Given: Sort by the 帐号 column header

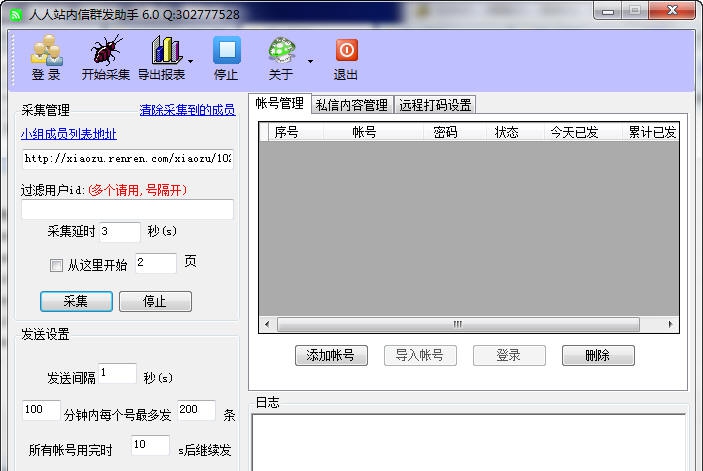Looking at the screenshot, I should pos(373,132).
